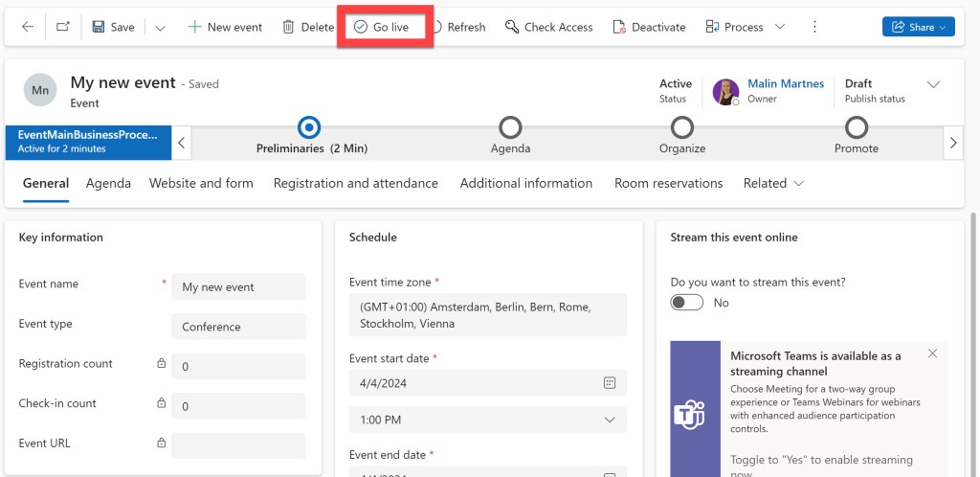The height and width of the screenshot is (477, 980).
Task: Toggle the stream this event switch
Action: [687, 303]
